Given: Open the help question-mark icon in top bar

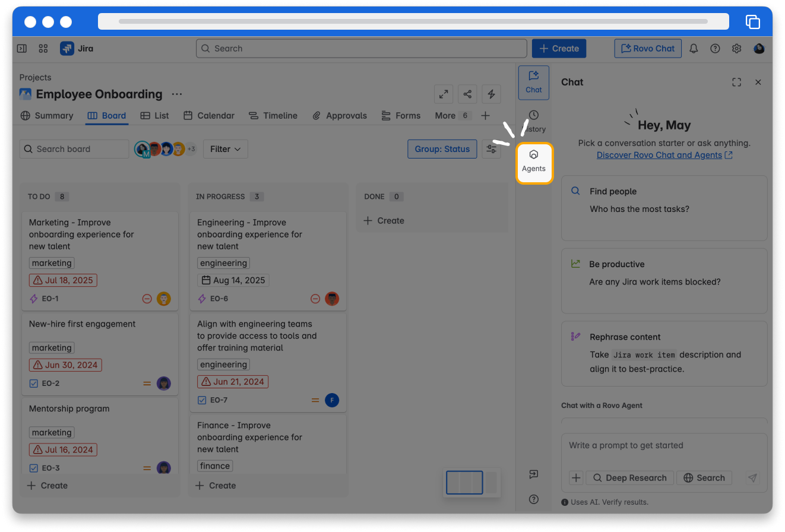Looking at the screenshot, I should (715, 49).
